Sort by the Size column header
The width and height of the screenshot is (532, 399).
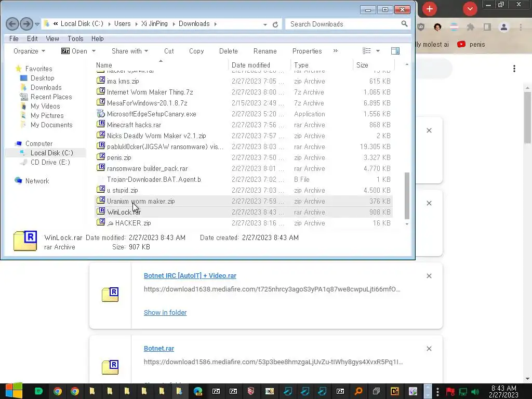click(x=373, y=65)
